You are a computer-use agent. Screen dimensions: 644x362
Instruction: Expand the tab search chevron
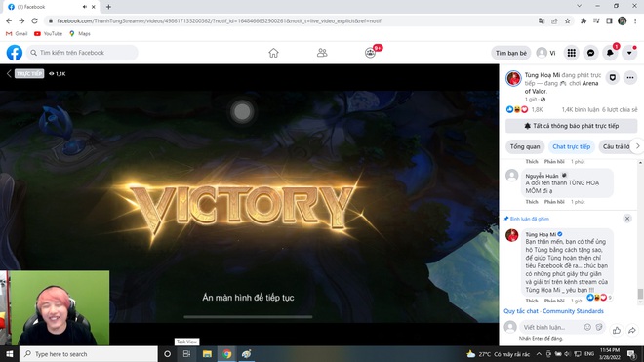[x=579, y=6]
